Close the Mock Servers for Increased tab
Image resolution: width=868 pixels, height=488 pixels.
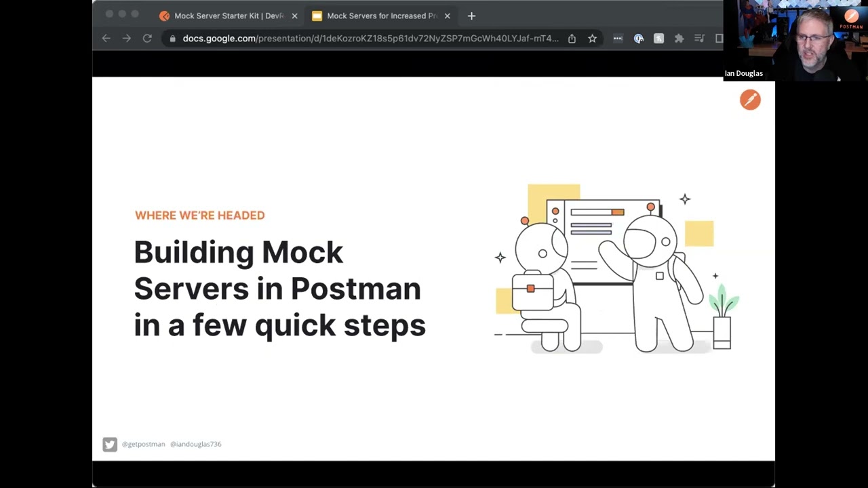pos(447,16)
